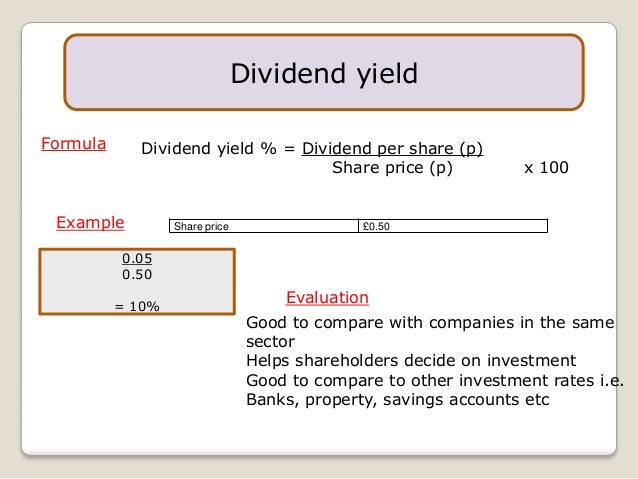Screen dimensions: 638x479
Task: Click the orange-bordered grey calculation box
Action: (x=137, y=282)
